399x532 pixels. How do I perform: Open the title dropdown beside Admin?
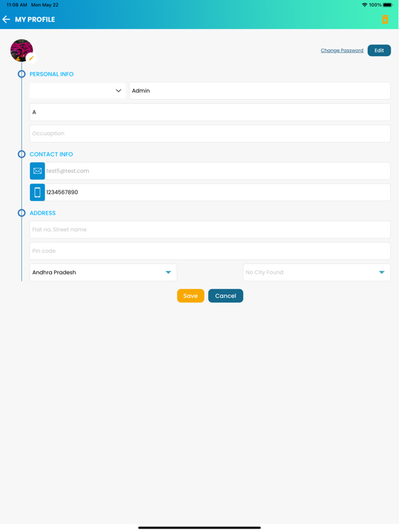pyautogui.click(x=78, y=91)
